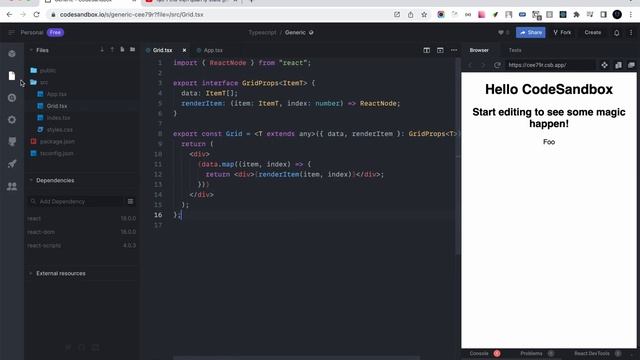Open the CodeSandbox header three-dot menu

[631, 33]
